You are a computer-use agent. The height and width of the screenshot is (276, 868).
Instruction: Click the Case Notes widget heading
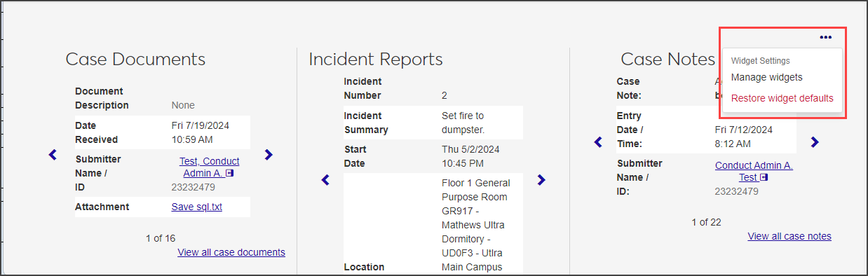(x=667, y=59)
